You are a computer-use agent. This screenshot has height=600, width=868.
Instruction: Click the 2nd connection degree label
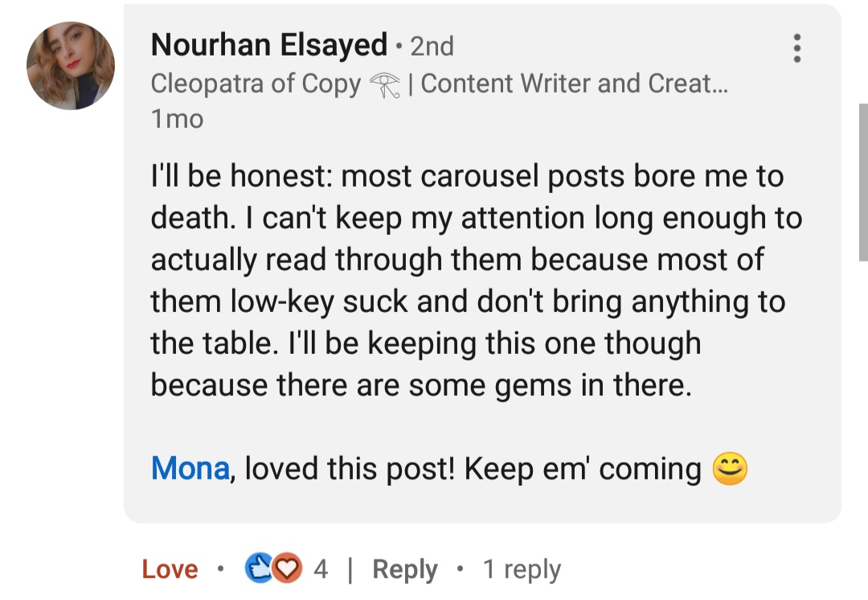(432, 47)
